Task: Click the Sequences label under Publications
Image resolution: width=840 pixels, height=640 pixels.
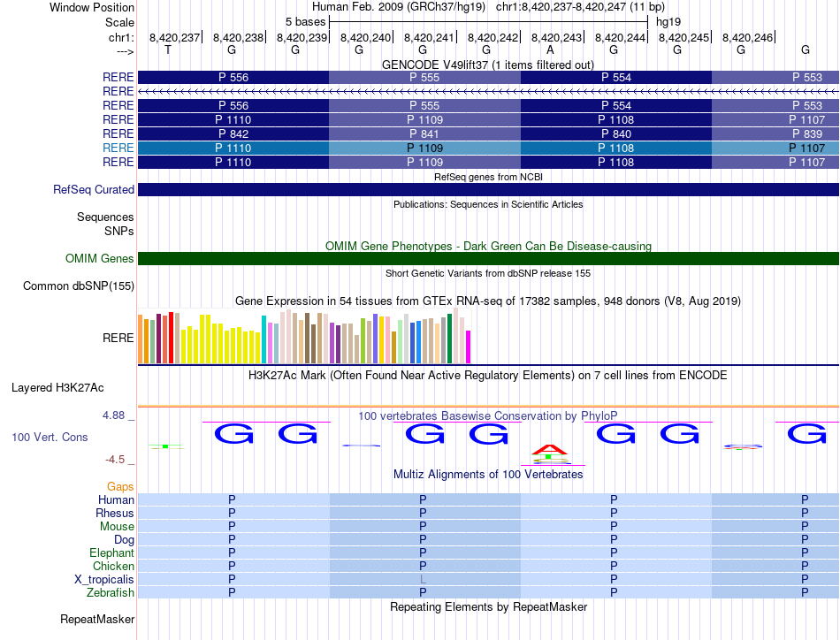Action: (105, 217)
